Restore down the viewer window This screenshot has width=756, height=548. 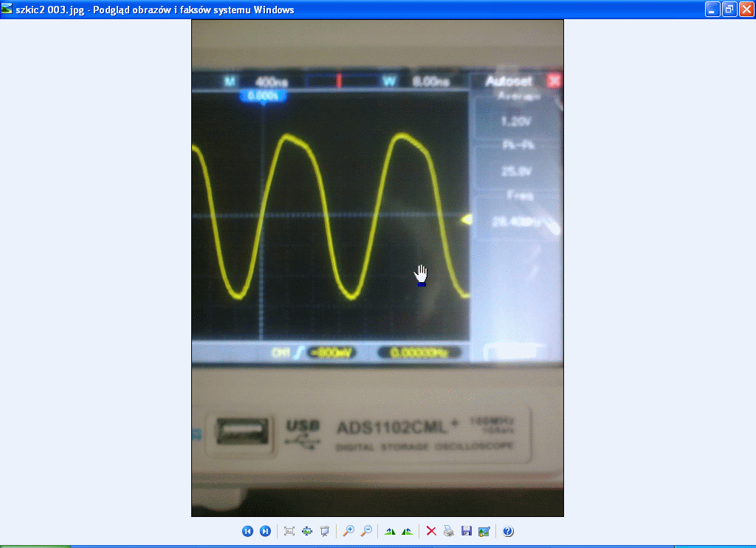point(729,10)
